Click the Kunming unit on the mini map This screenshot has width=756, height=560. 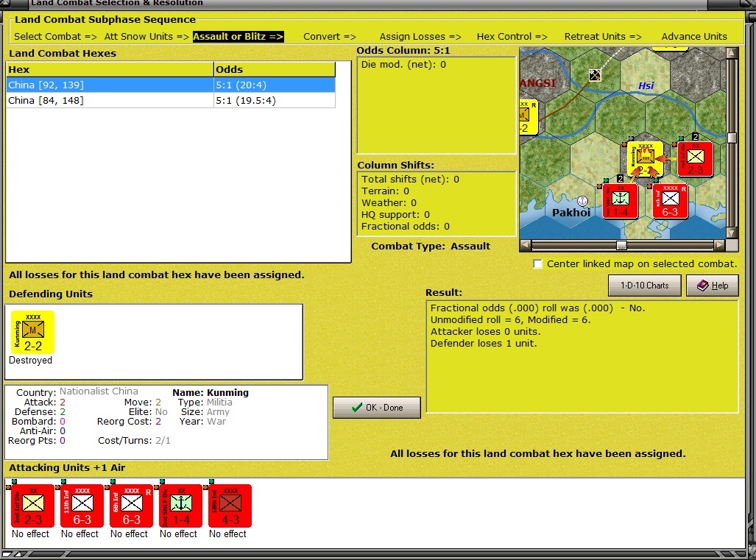[x=645, y=159]
